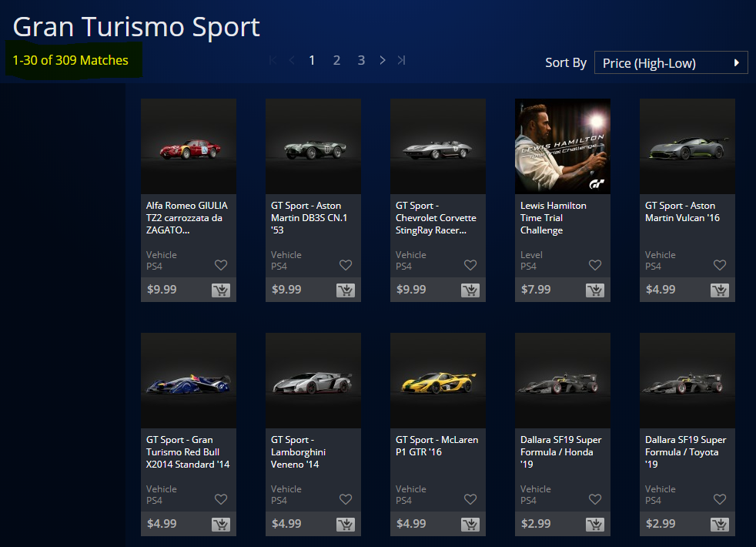Viewport: 756px width, 547px height.
Task: Add Red Bull X2014 Standard to cart
Action: [220, 525]
